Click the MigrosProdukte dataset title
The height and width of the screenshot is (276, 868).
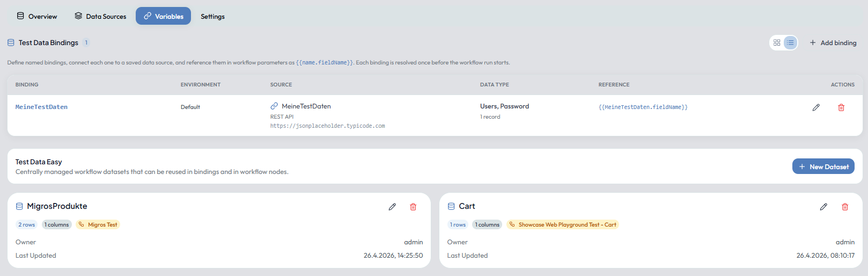(57, 206)
